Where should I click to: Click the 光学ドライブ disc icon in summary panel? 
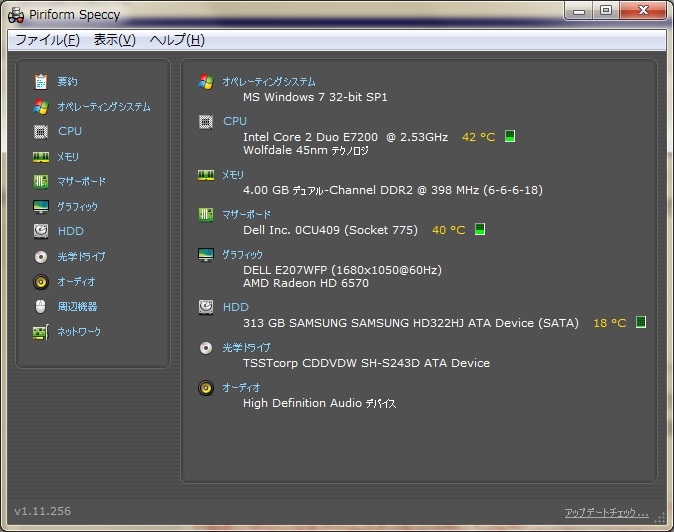click(206, 348)
